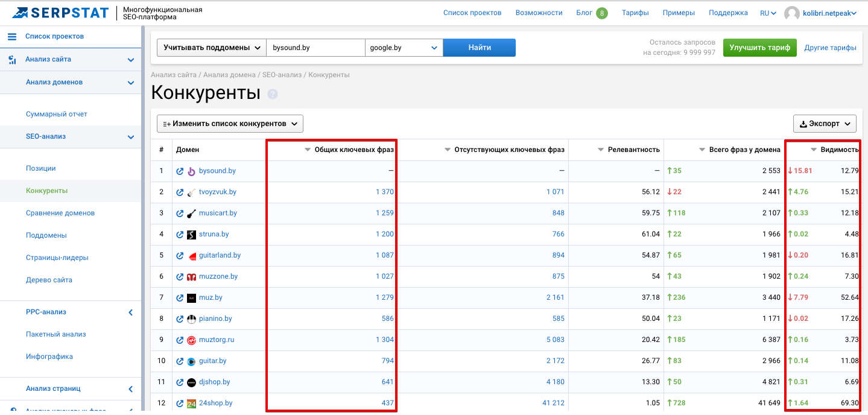
Task: Open the Экспорт dropdown
Action: pos(825,124)
